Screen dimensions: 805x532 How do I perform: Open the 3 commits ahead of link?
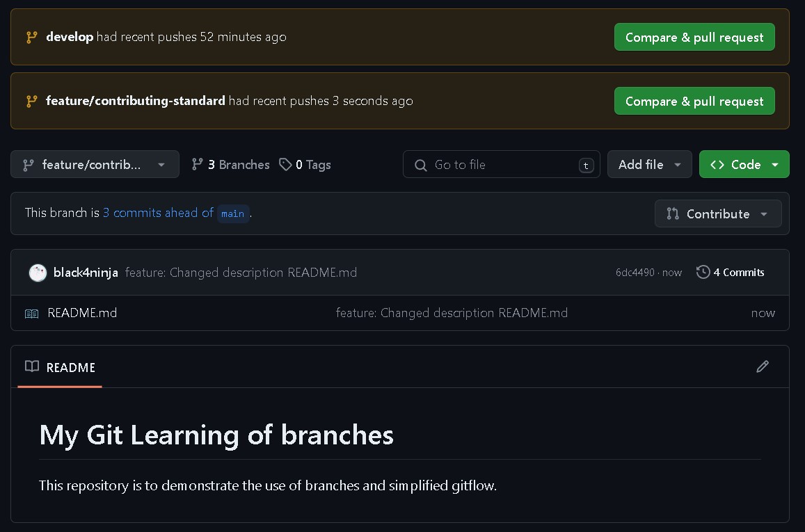coord(158,213)
